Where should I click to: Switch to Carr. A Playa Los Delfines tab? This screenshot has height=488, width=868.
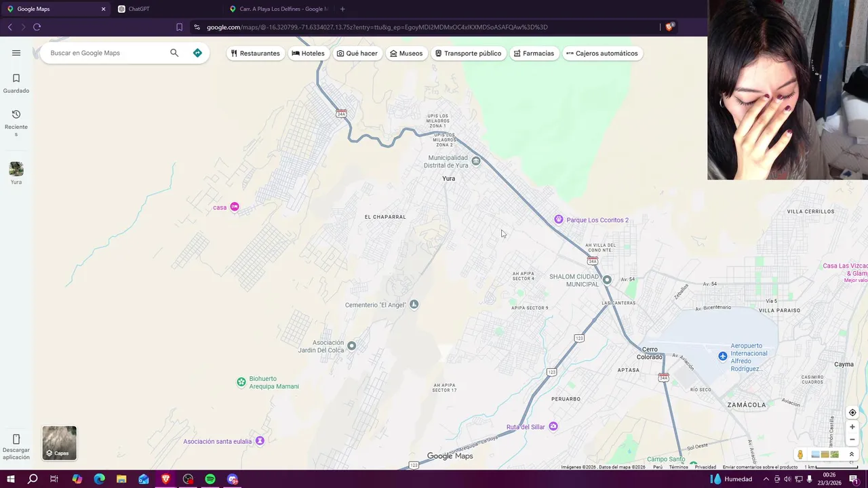[279, 9]
